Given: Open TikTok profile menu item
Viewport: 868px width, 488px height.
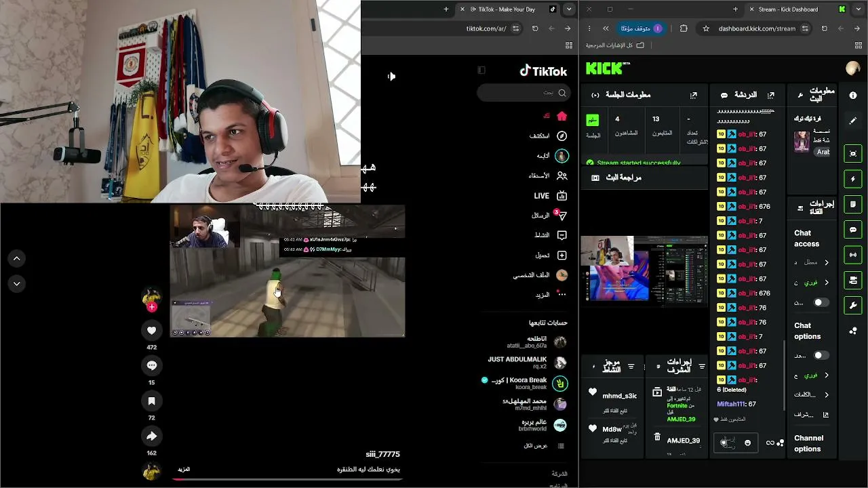Looking at the screenshot, I should pos(540,275).
